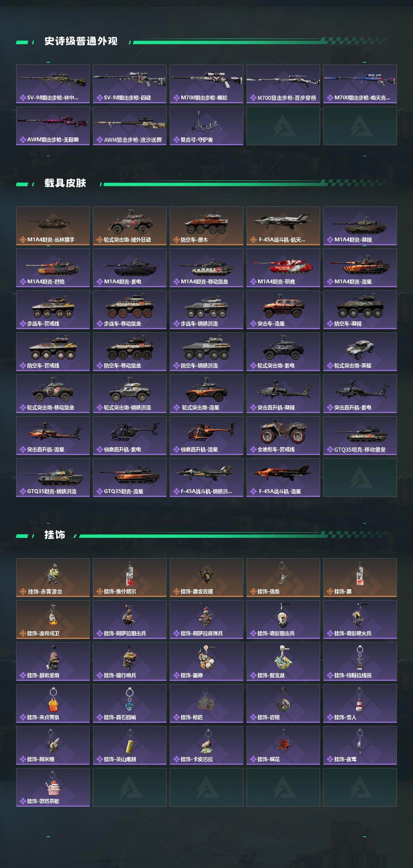Screen dimensions: 413x868
Task: Select the M1A4坦克-驯鹿 red tank skin
Action: [x=283, y=268]
